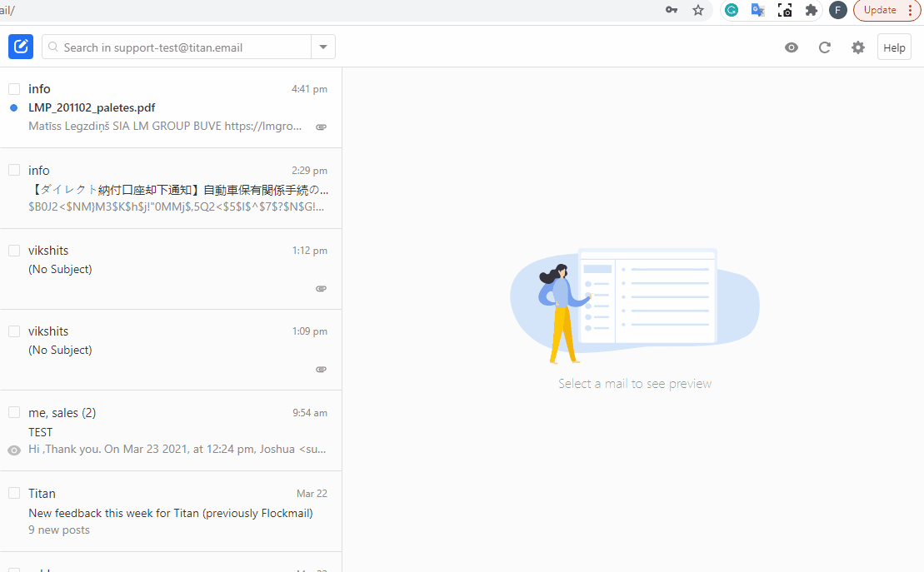Click the 9:54 am timestamp

pos(310,413)
